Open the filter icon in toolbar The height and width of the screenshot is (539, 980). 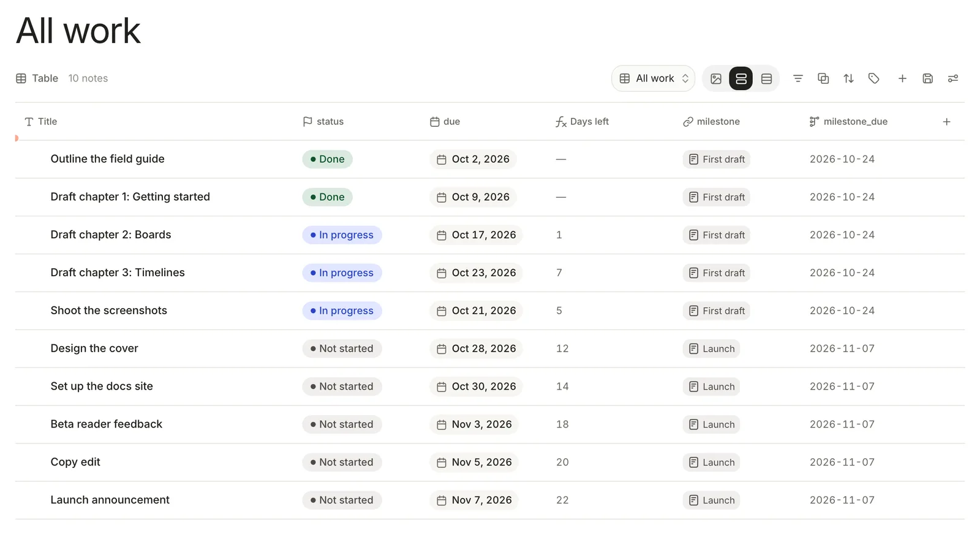click(x=797, y=78)
